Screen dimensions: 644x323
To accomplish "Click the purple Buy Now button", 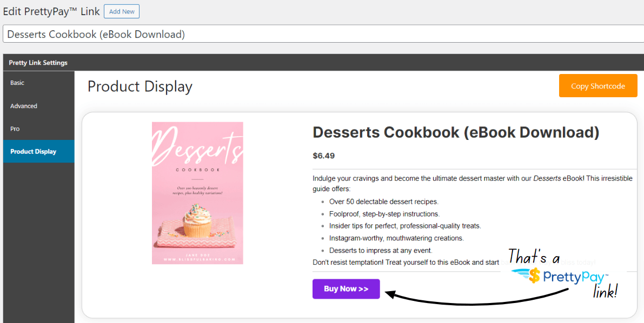I will (346, 289).
